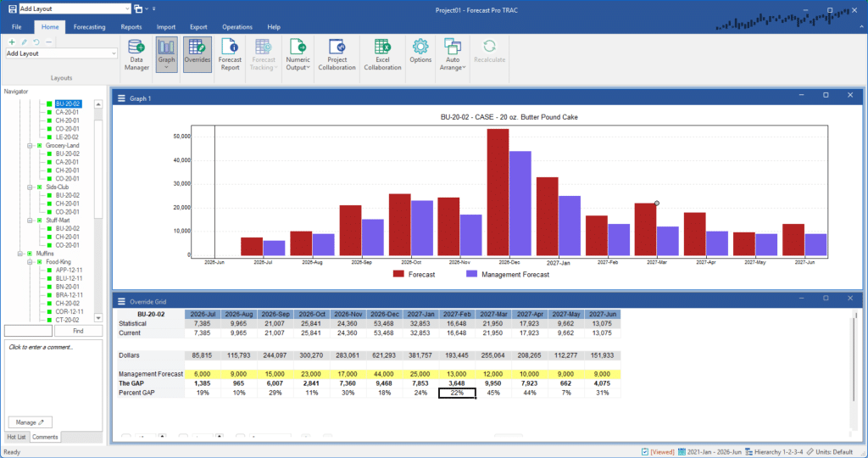Open the Forecast Report
This screenshot has height=458, width=868.
coord(230,54)
